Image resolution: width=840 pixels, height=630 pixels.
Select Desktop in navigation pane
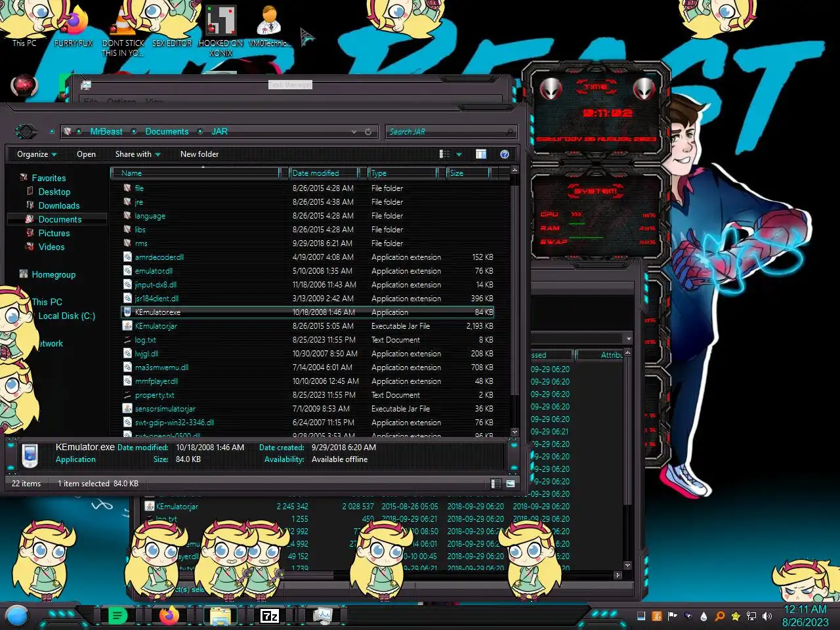tap(54, 192)
